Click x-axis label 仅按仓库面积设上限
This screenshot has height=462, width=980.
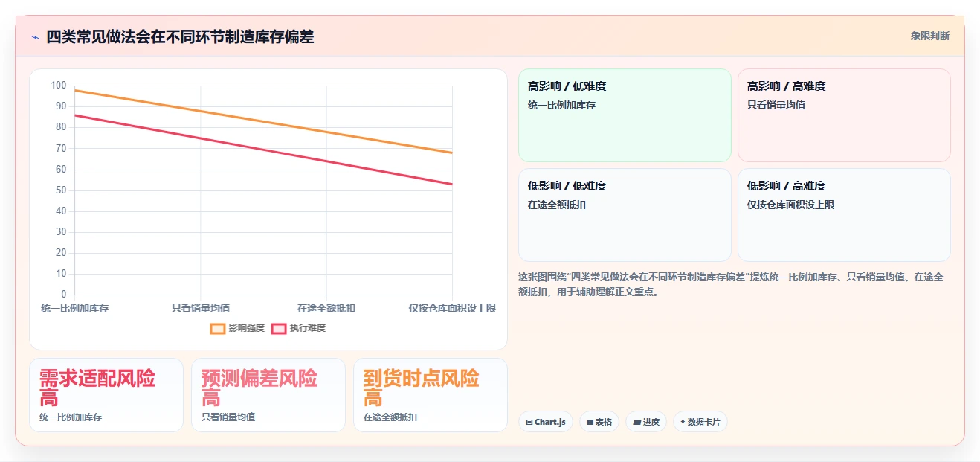coord(452,308)
